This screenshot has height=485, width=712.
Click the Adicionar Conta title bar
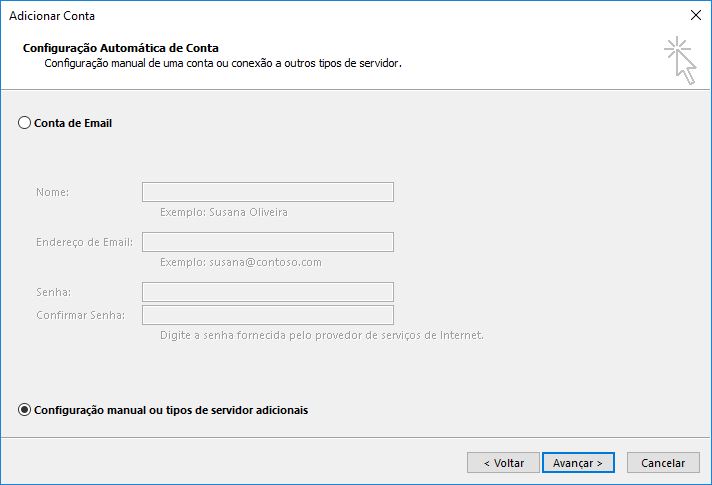point(300,15)
